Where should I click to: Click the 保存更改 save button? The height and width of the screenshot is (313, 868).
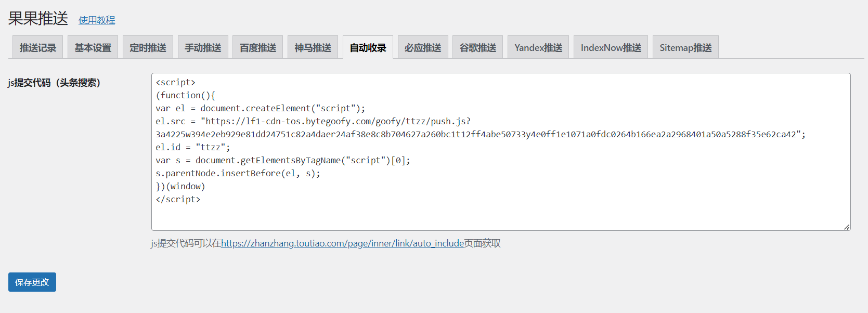click(x=32, y=282)
